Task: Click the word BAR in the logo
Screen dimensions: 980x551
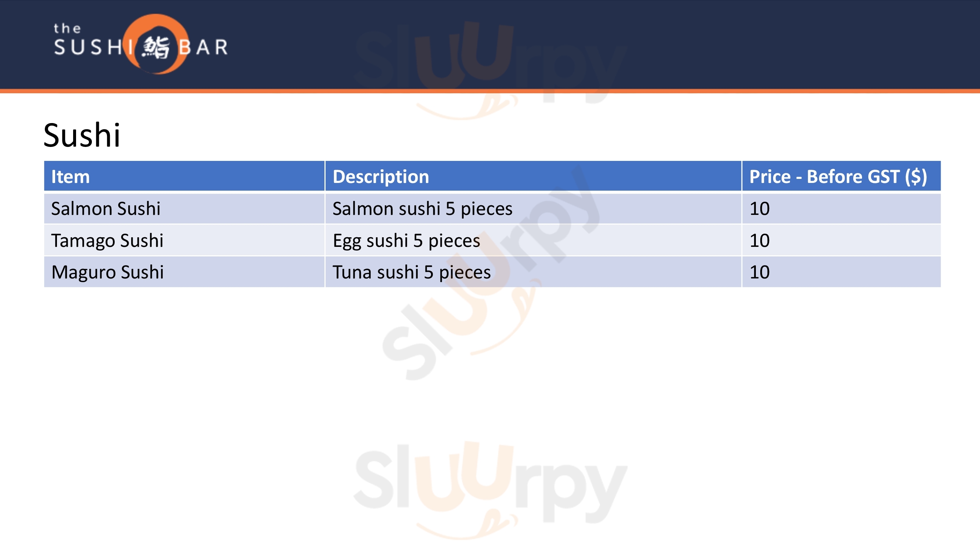Action: (x=203, y=47)
